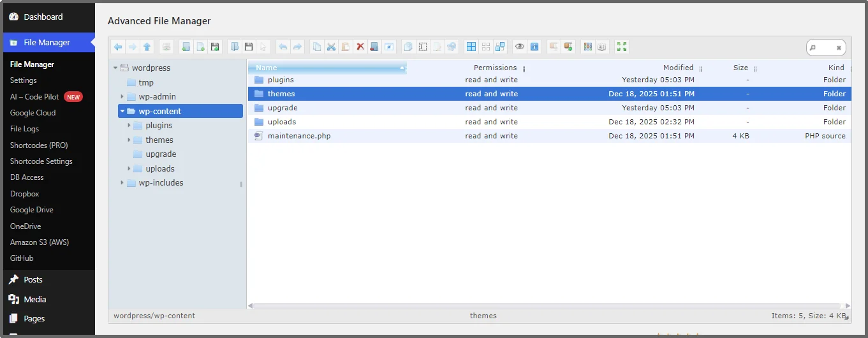Go back using the blue left arrow toolbar icon
This screenshot has height=338, width=868.
pyautogui.click(x=118, y=47)
